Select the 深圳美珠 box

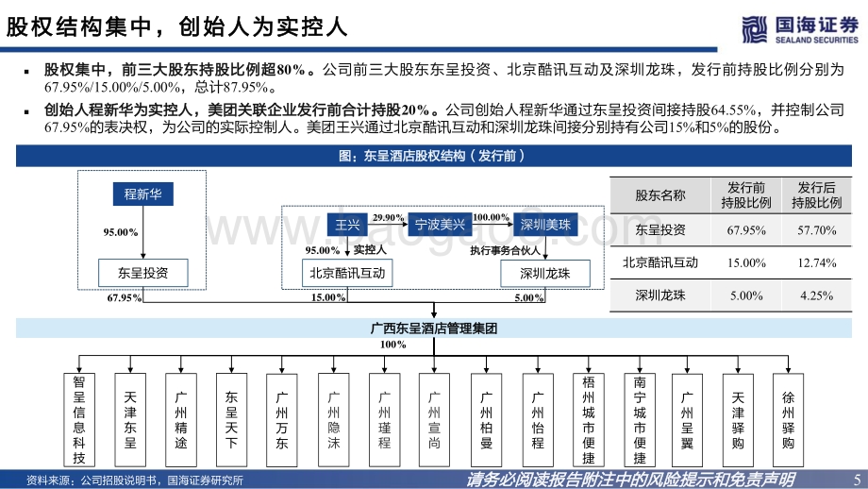pyautogui.click(x=545, y=225)
